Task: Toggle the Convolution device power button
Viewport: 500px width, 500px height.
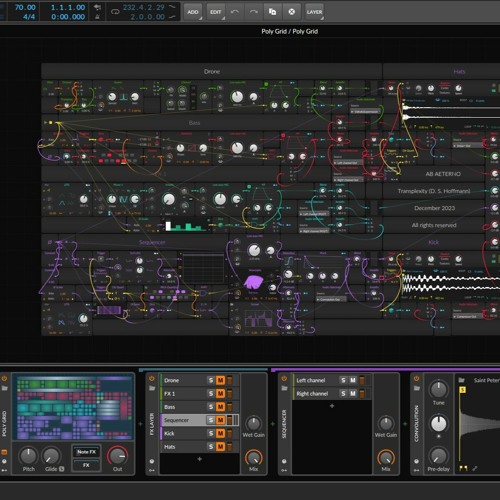Action: point(416,379)
